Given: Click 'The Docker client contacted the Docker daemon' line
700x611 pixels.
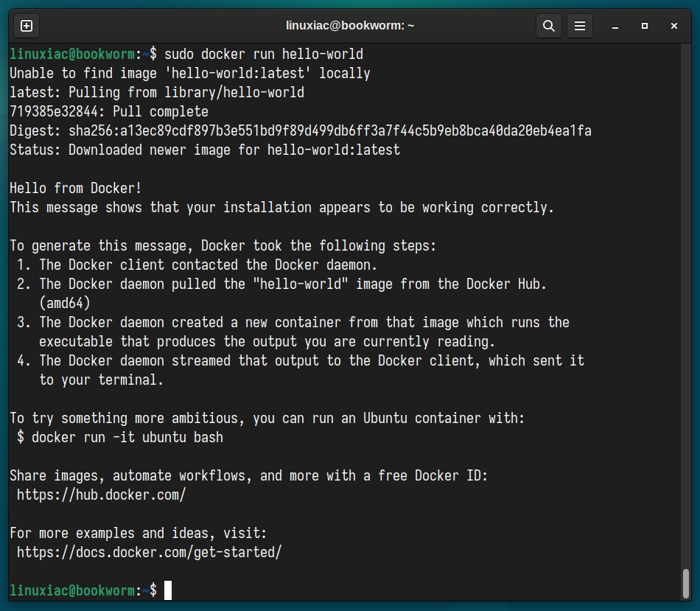Looking at the screenshot, I should tap(208, 265).
